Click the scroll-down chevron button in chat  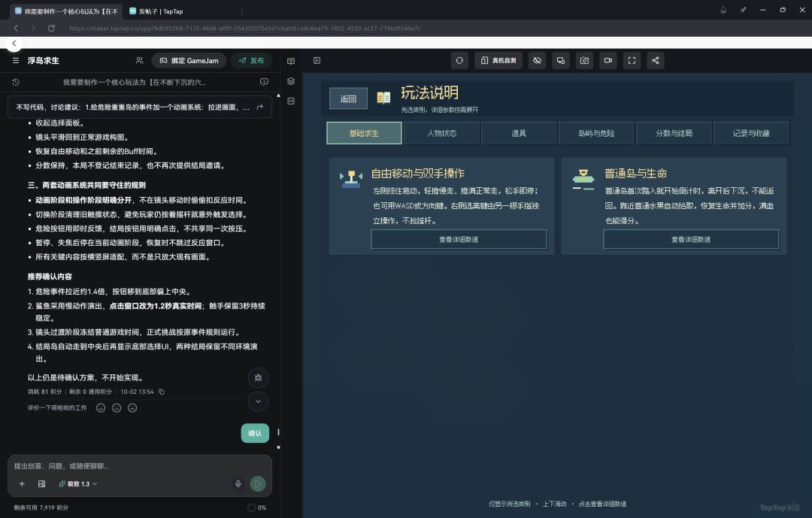258,401
